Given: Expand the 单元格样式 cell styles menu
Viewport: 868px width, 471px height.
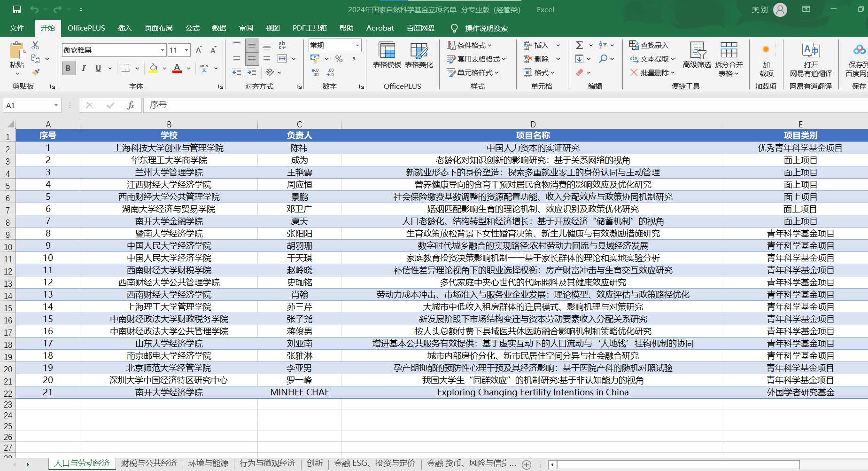Looking at the screenshot, I should point(473,72).
